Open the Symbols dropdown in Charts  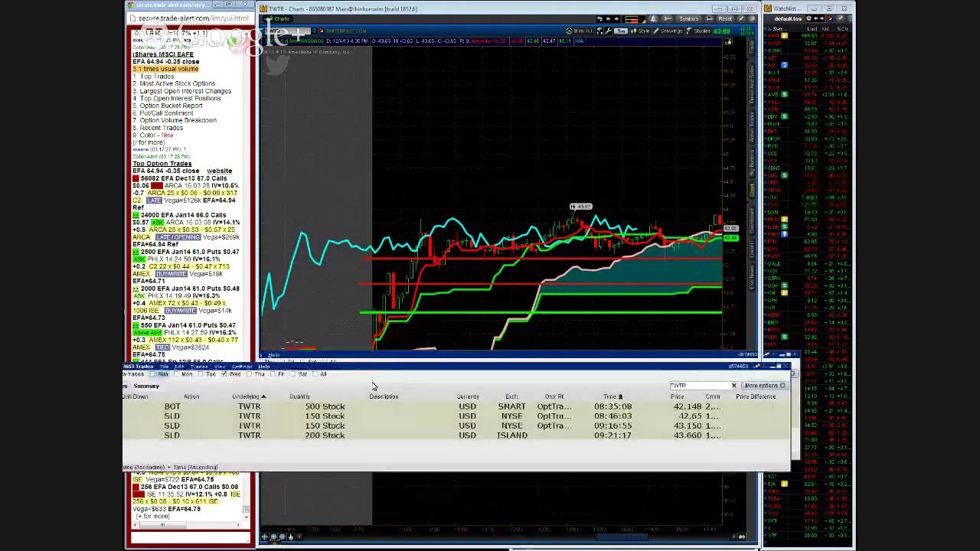coord(688,19)
